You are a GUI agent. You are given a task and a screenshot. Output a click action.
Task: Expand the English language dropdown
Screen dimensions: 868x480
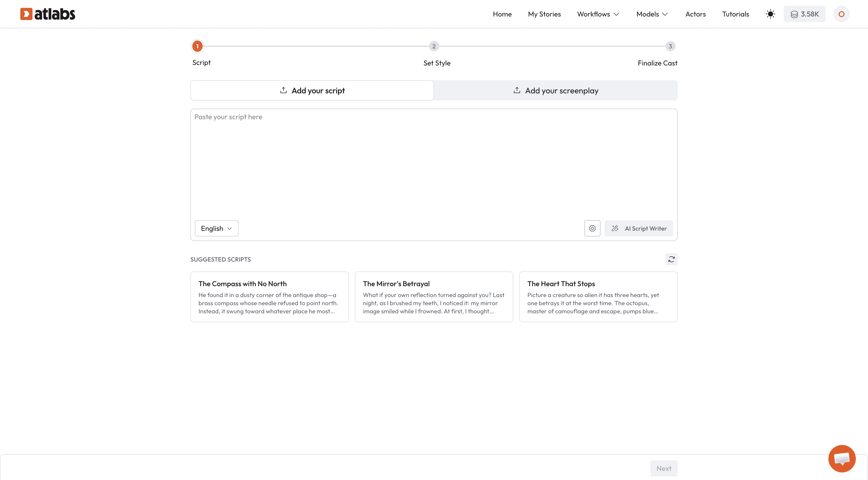[x=216, y=228]
